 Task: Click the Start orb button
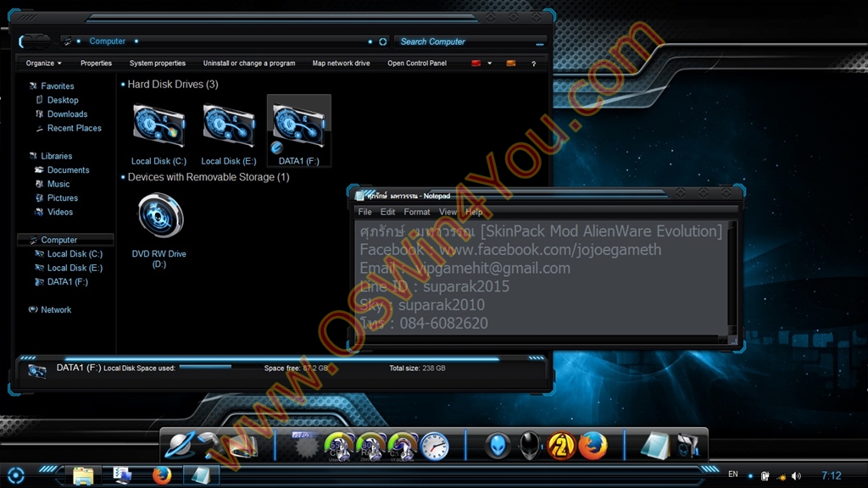(15, 475)
